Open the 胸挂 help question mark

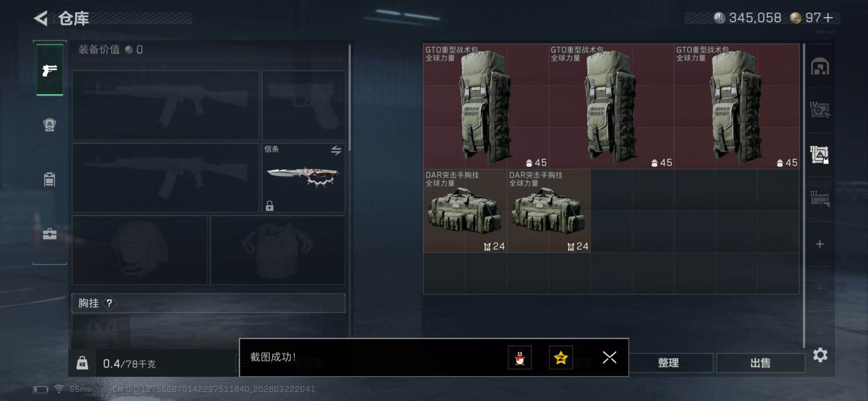[x=109, y=303]
